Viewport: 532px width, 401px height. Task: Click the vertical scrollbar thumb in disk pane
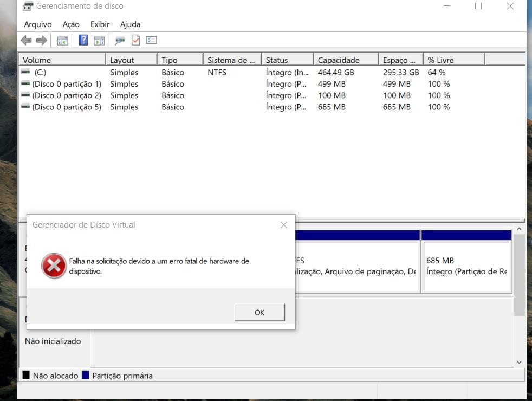point(520,275)
